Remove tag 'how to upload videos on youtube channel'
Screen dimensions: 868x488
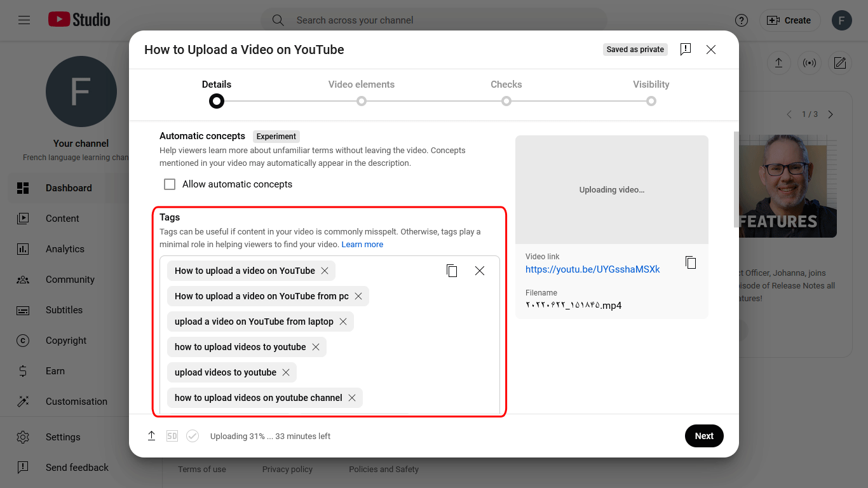(352, 398)
